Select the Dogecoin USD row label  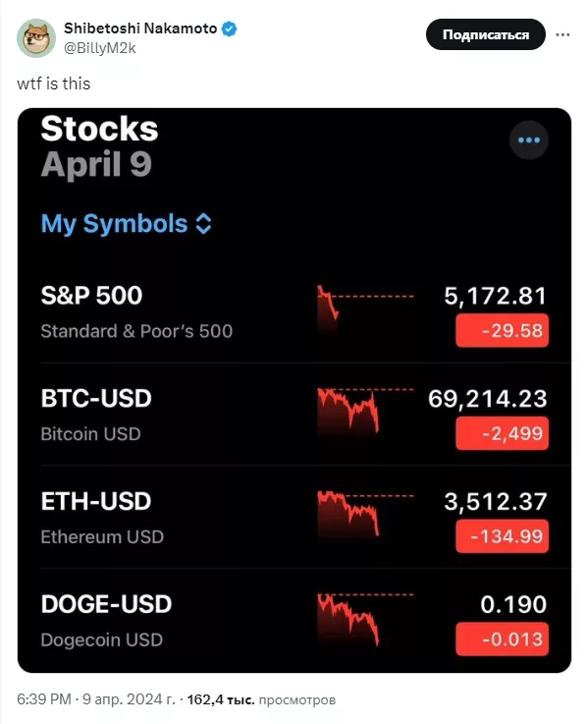click(x=101, y=640)
